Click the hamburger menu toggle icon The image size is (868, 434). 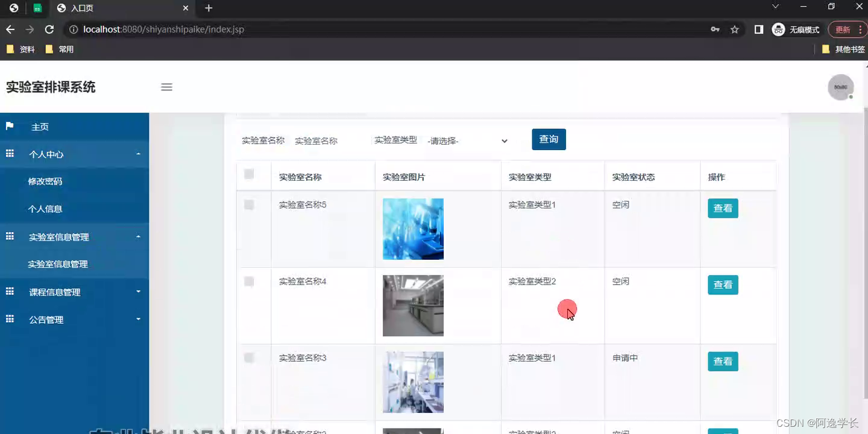(167, 87)
